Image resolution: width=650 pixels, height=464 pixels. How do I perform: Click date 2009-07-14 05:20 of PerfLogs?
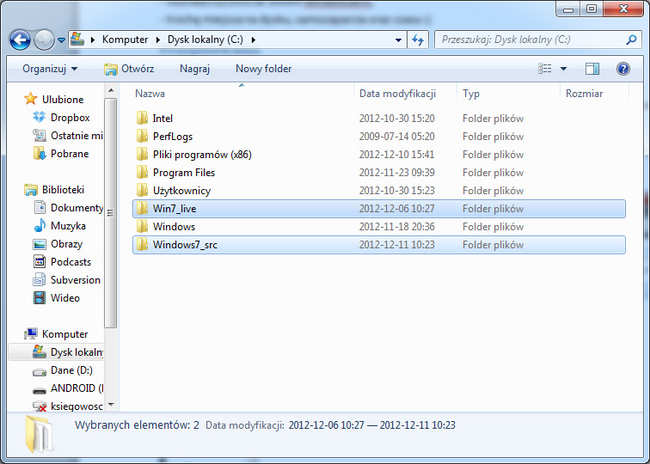point(397,136)
